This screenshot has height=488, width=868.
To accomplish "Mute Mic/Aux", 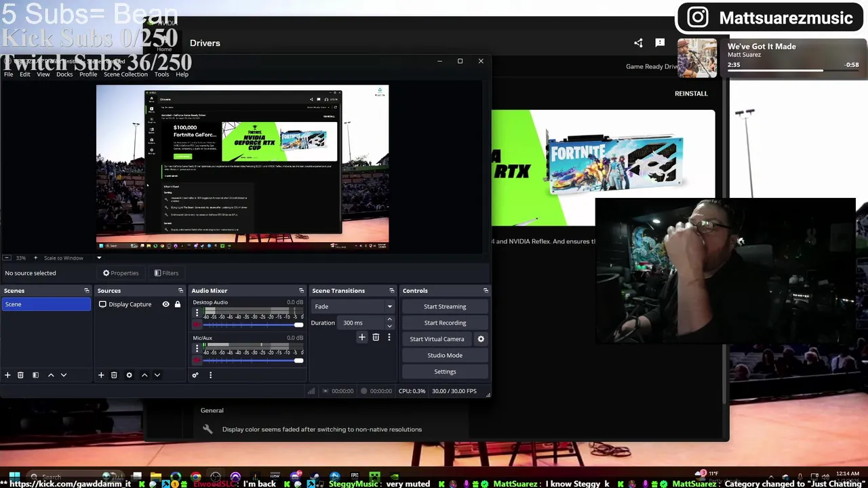I will point(197,361).
